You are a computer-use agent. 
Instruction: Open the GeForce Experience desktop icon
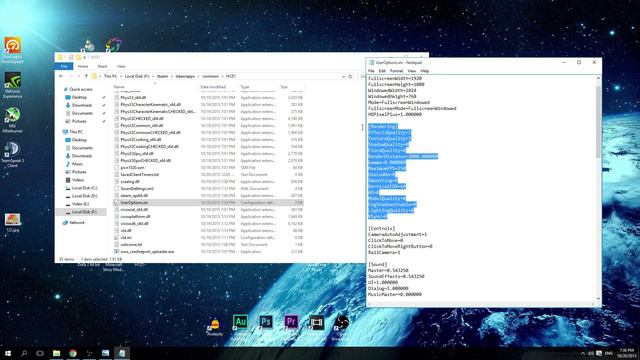[x=12, y=85]
